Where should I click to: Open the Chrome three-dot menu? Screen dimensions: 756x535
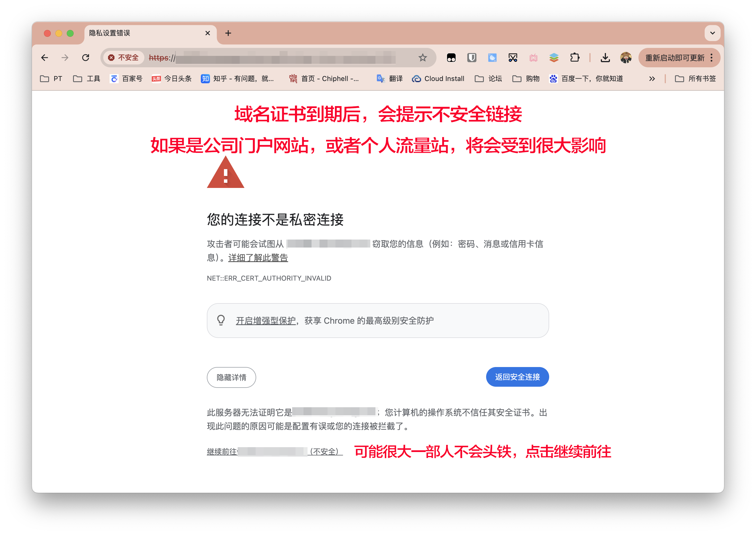click(x=711, y=58)
